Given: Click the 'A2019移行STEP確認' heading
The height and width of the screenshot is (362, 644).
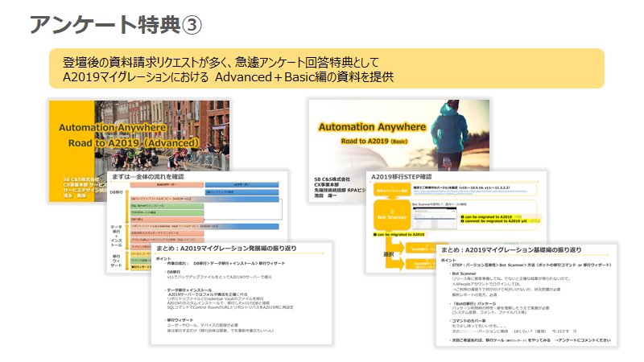Looking at the screenshot, I should [401, 176].
